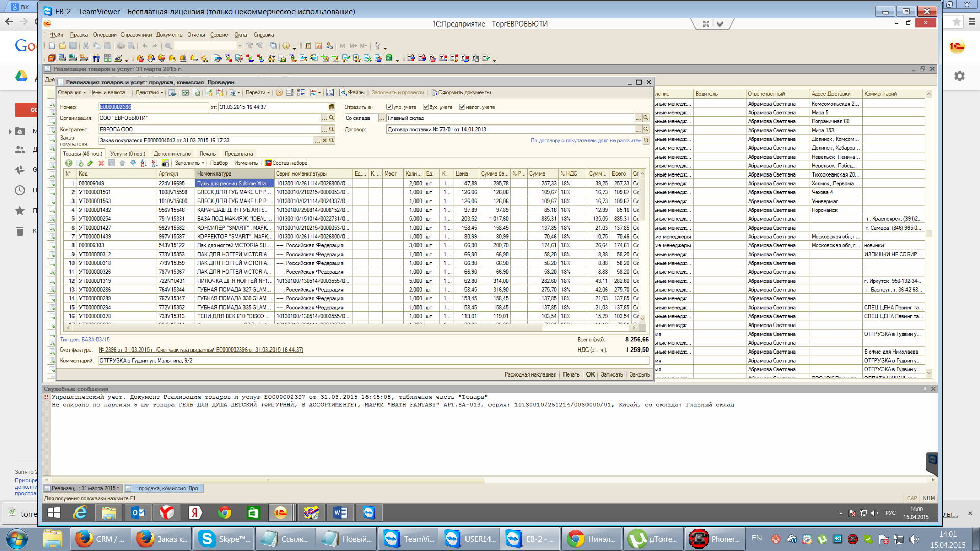Toggle the упр. учете checkbox
This screenshot has height=551, width=980.
click(389, 107)
